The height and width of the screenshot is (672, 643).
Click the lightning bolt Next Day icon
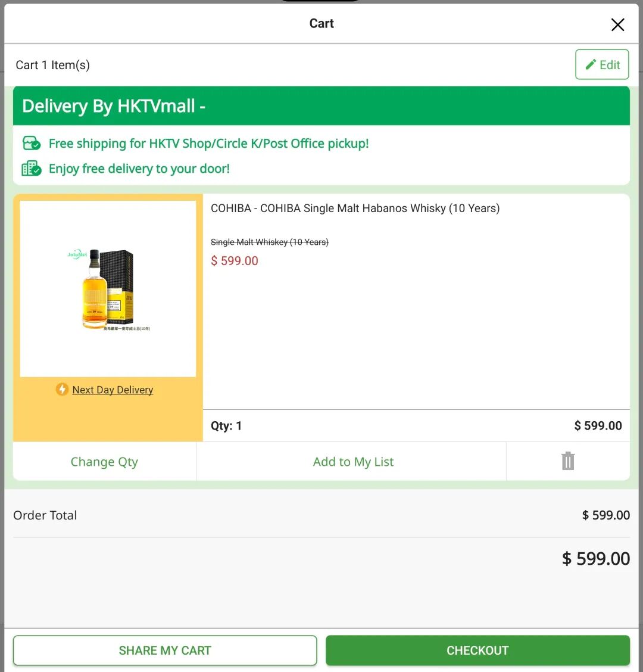(62, 390)
